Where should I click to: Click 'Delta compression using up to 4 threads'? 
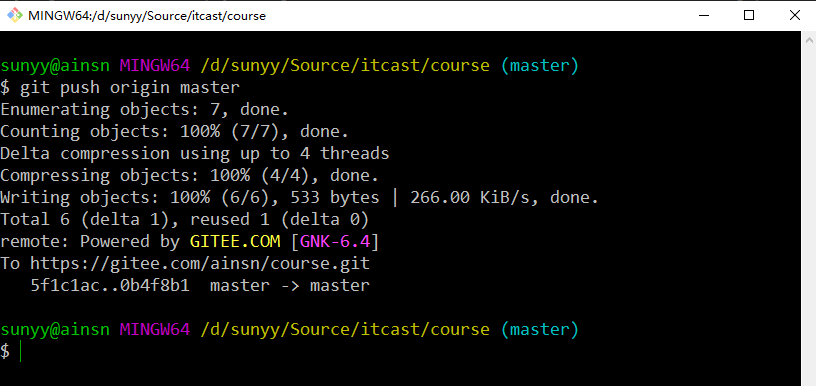tap(195, 153)
